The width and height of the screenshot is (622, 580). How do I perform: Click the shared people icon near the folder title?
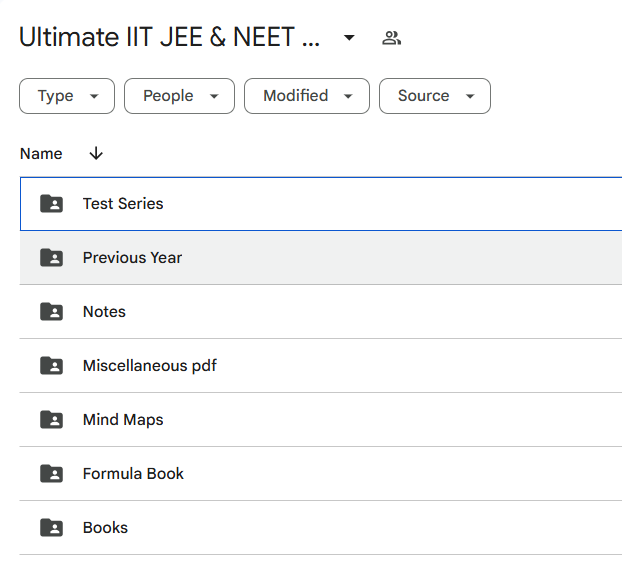(391, 38)
